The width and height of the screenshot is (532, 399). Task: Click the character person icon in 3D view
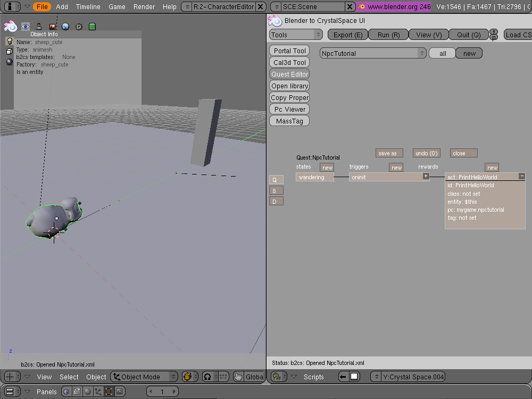click(39, 27)
